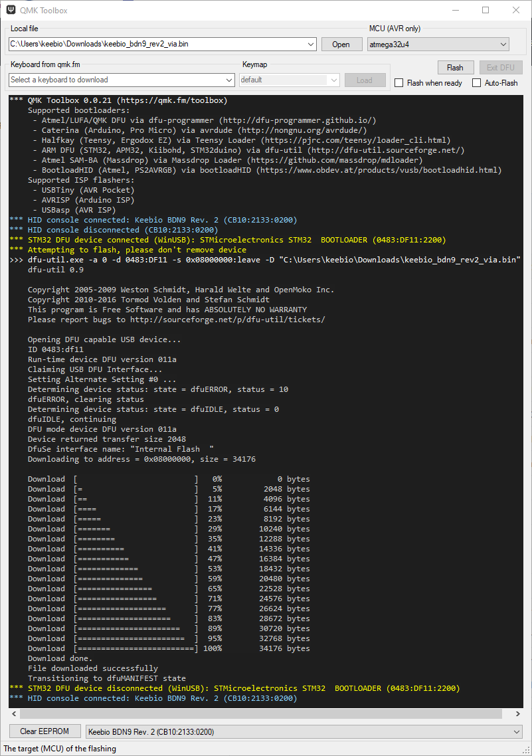Screen dimensions: 532x756
Task: Click inside the Local file path field
Action: click(x=133, y=44)
